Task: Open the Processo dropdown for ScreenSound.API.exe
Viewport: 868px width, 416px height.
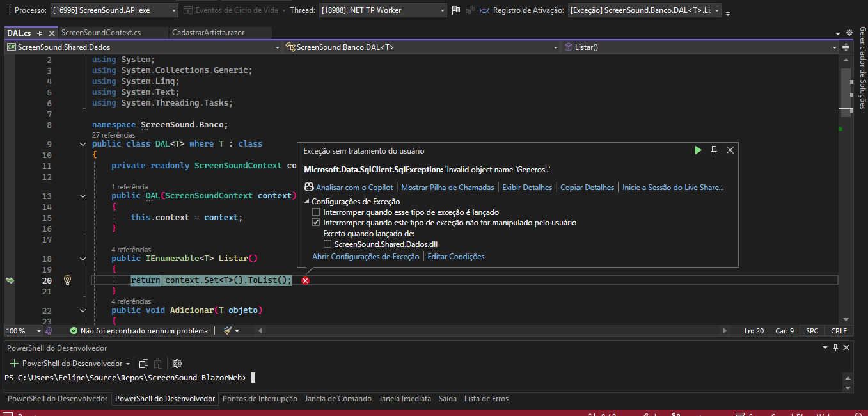Action: [175, 10]
